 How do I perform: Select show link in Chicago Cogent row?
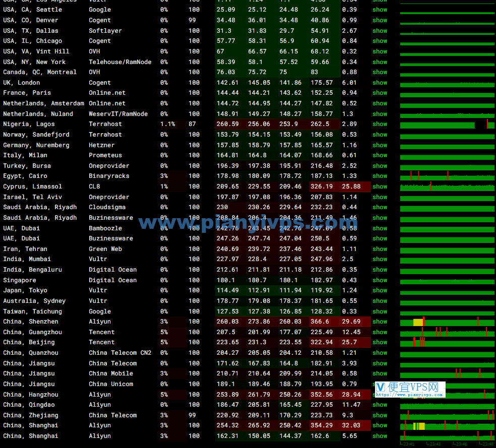[380, 41]
